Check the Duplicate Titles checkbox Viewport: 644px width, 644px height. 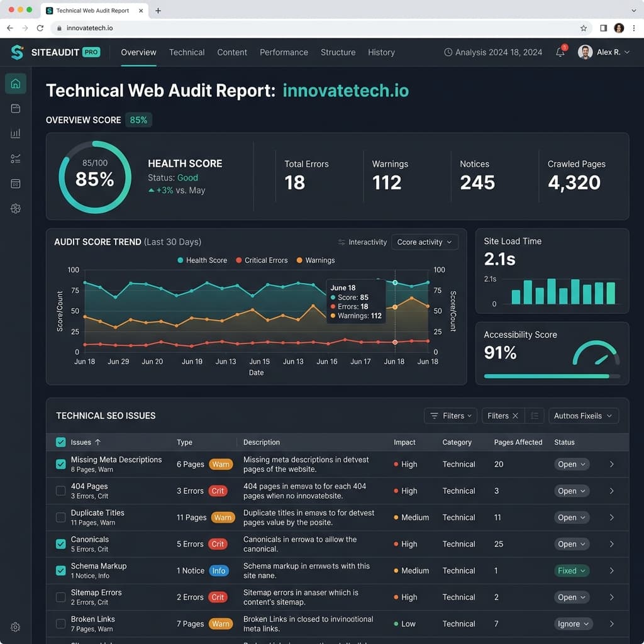[61, 517]
